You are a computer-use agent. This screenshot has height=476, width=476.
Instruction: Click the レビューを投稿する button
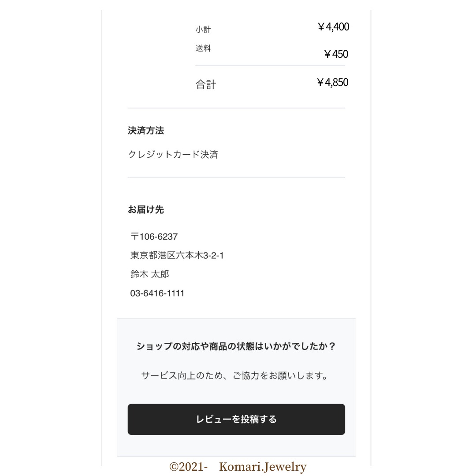[236, 419]
